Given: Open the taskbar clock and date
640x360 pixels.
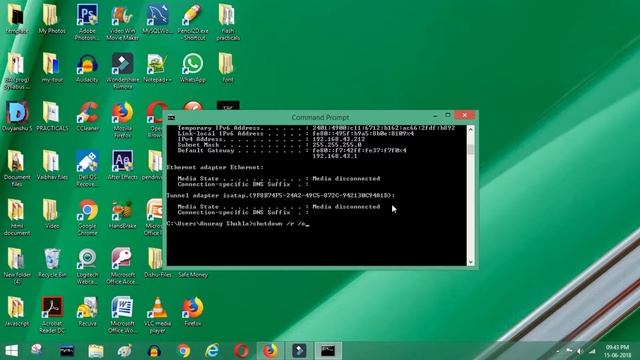Looking at the screenshot, I should tap(617, 351).
